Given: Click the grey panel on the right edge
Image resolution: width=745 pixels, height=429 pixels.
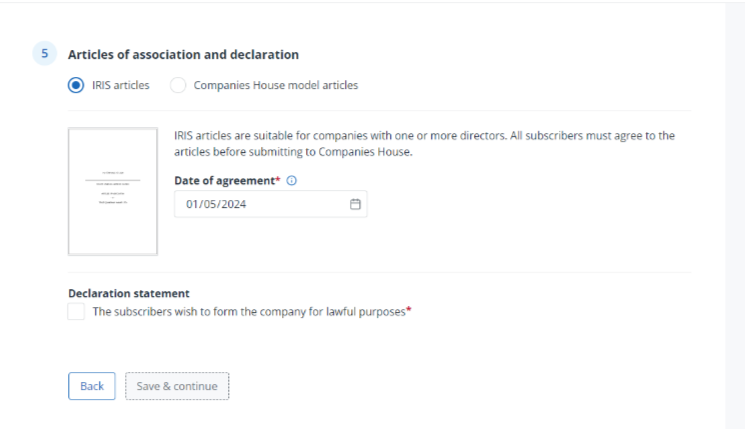Looking at the screenshot, I should pos(735,215).
